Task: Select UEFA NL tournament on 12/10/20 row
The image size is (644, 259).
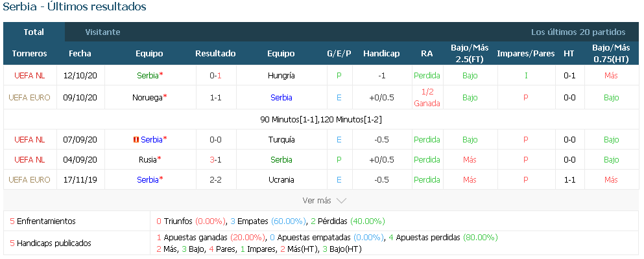Action: click(x=29, y=75)
